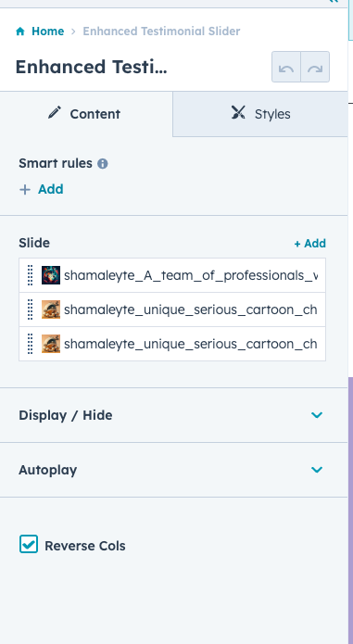
Task: Click the redo arrow button
Action: pos(315,67)
